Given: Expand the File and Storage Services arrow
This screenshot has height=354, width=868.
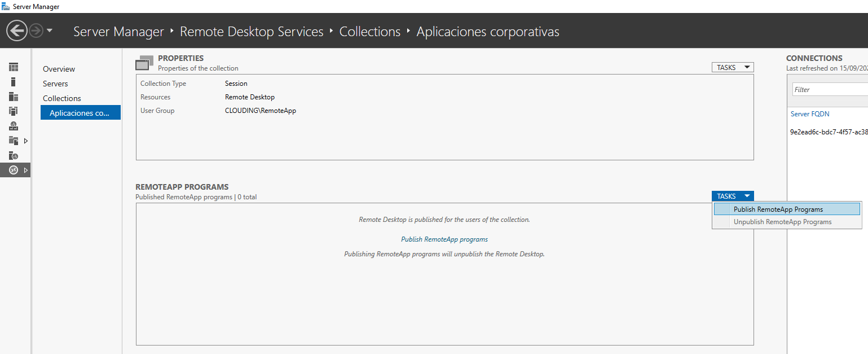Looking at the screenshot, I should click(25, 141).
